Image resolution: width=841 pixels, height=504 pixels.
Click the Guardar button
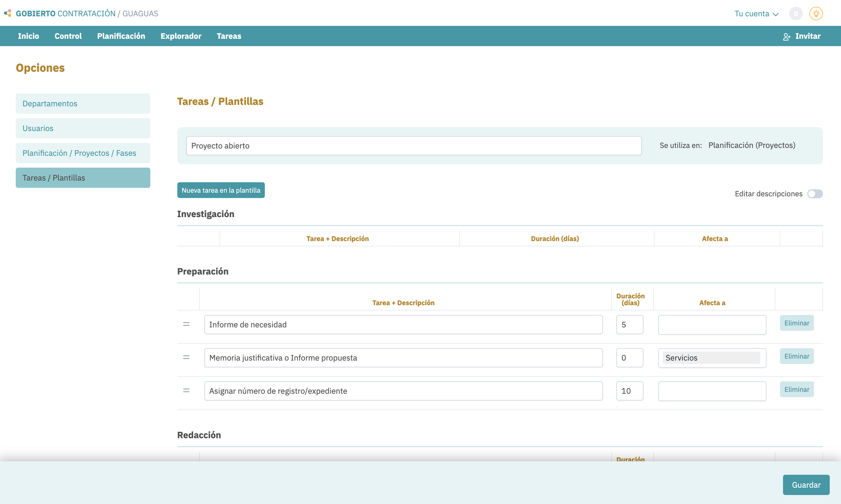(x=806, y=485)
